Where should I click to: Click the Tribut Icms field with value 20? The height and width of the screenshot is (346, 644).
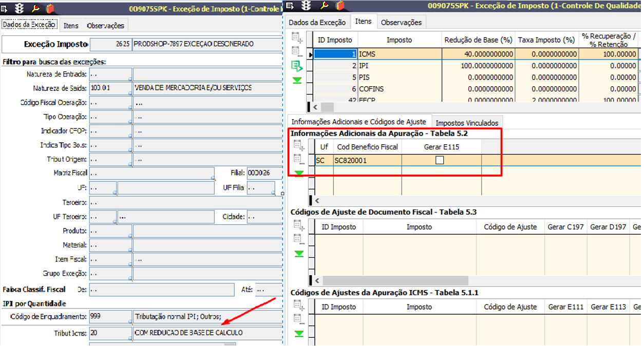click(111, 333)
